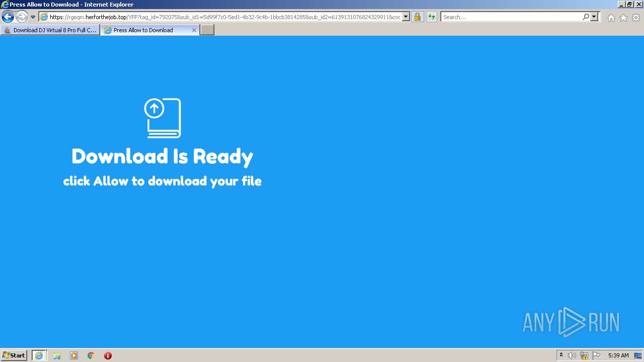Open Windows Explorer folder in taskbar
Image resolution: width=644 pixels, height=362 pixels.
click(x=57, y=355)
